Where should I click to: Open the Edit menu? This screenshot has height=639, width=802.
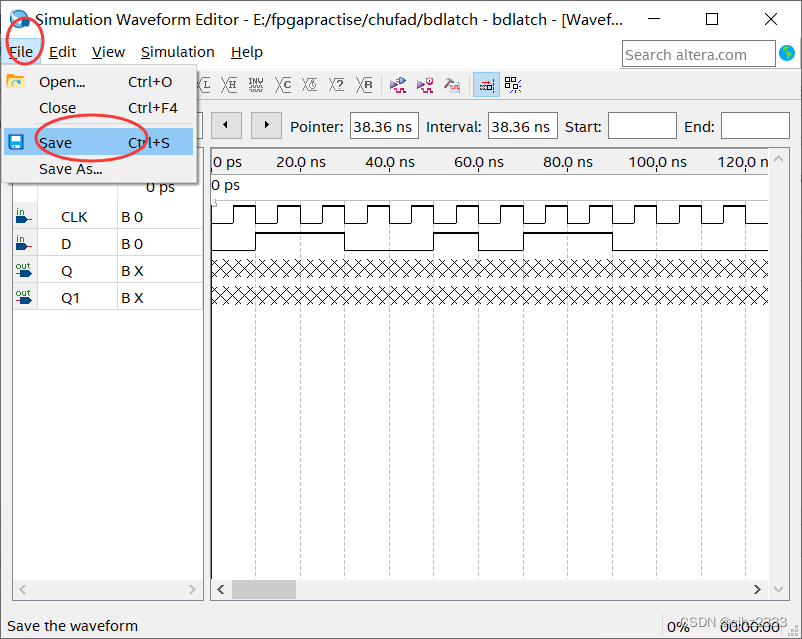(x=62, y=52)
